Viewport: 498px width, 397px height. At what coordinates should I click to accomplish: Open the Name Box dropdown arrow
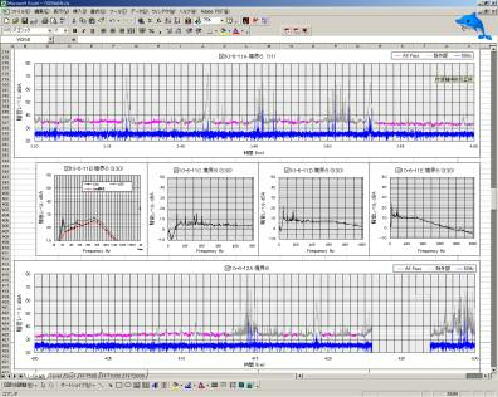click(x=51, y=39)
